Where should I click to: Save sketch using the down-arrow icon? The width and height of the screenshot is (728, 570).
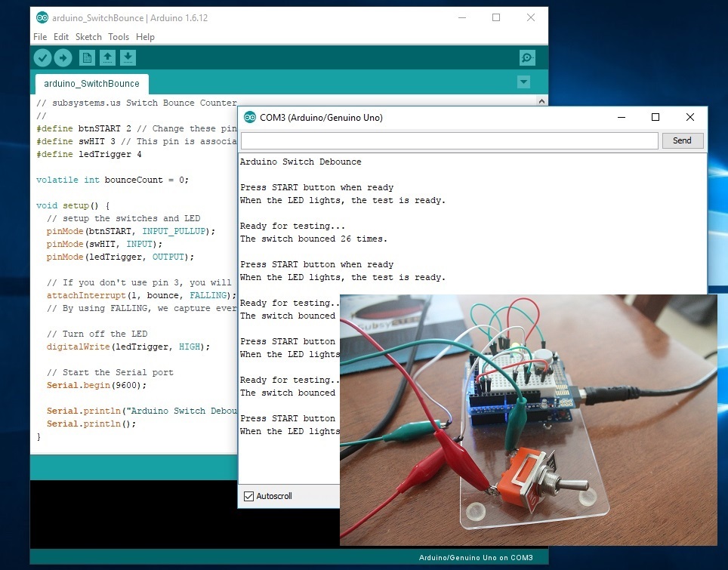pyautogui.click(x=128, y=58)
